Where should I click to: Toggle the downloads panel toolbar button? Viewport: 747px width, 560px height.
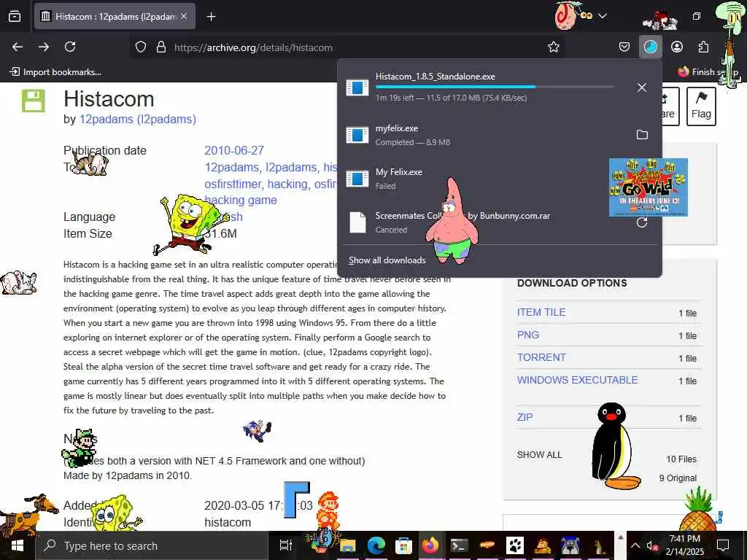(x=650, y=47)
